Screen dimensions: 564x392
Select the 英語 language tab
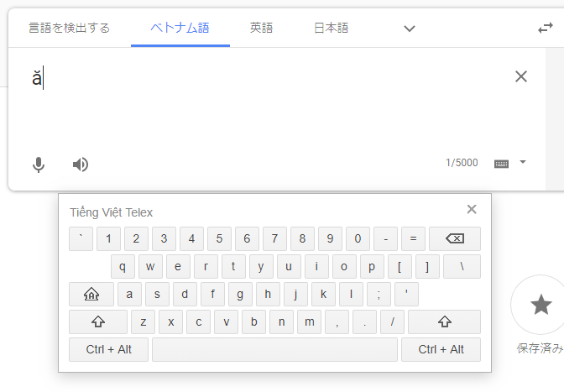[x=262, y=28]
